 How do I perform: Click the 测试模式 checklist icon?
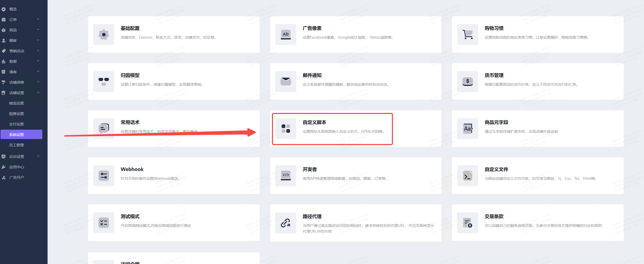tap(104, 223)
